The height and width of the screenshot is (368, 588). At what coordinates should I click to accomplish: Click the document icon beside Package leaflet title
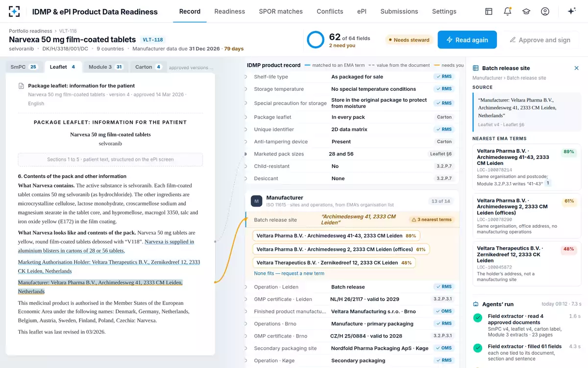click(22, 86)
